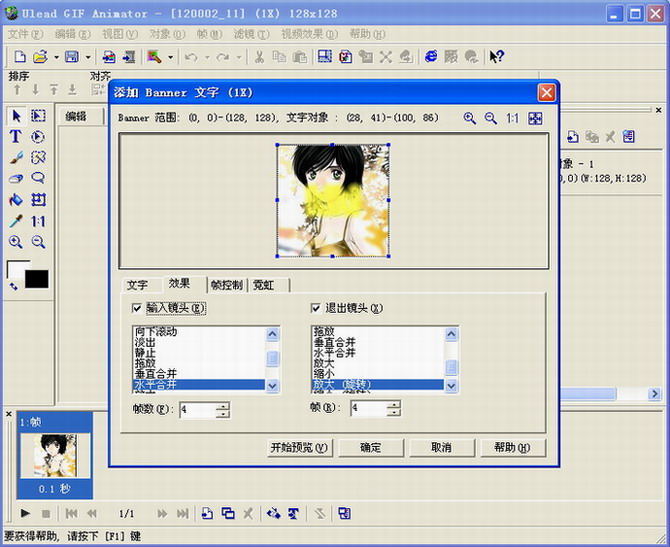The height and width of the screenshot is (547, 670).
Task: Click up arrow of 退出镜头 list scrollbar
Action: pos(451,334)
